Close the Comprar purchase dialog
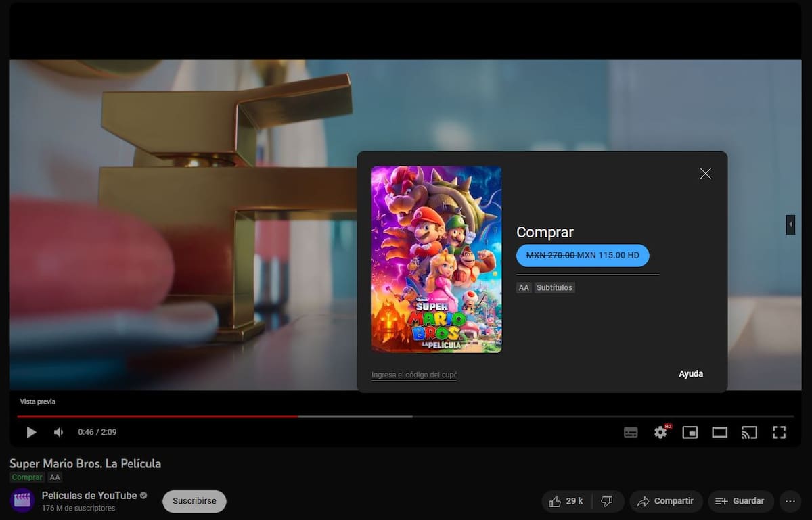Screen dimensions: 812x520 point(706,174)
